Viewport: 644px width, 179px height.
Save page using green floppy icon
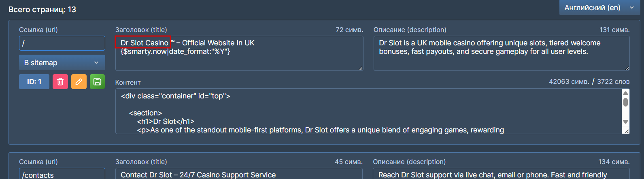click(x=97, y=82)
